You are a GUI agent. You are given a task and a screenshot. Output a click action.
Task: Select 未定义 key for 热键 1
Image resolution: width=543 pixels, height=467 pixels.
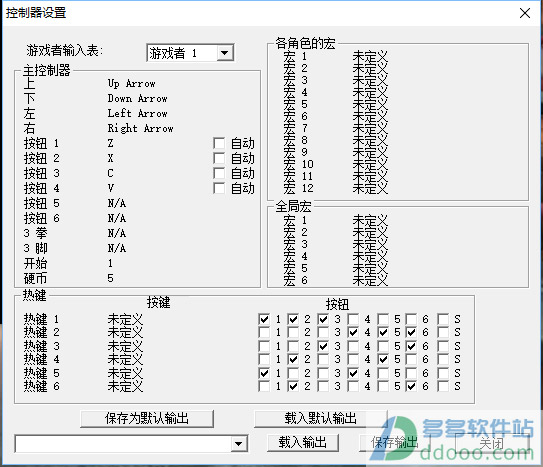tap(125, 319)
